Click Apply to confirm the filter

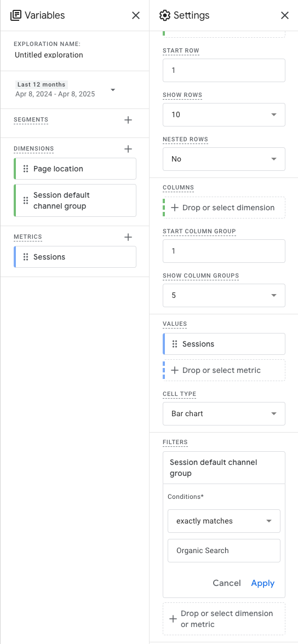coord(263,583)
